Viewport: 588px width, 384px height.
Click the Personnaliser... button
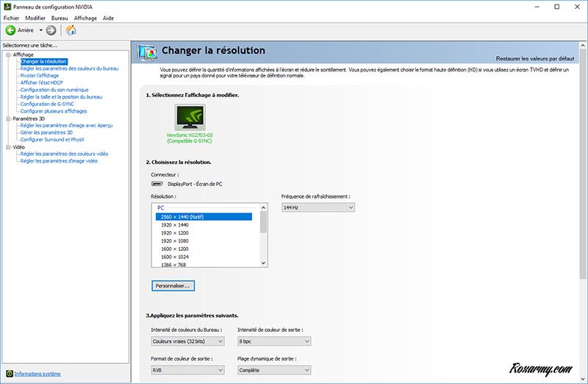[173, 285]
